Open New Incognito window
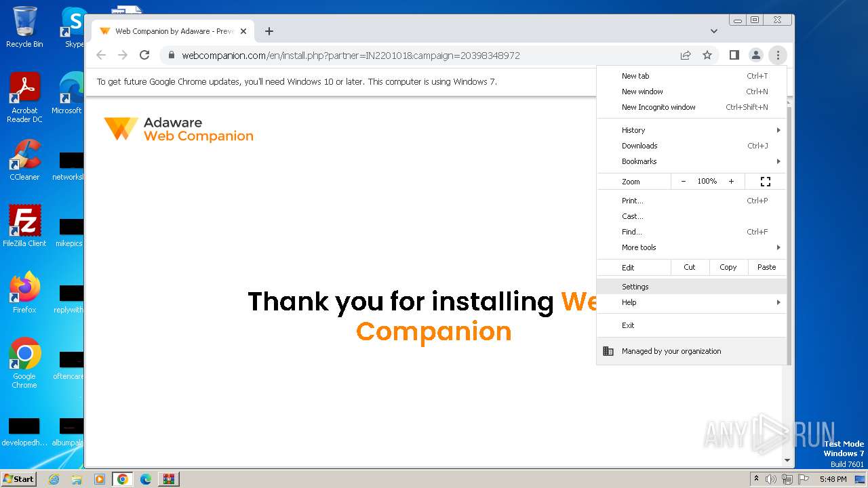Screen dimensions: 868x488 [692, 107]
